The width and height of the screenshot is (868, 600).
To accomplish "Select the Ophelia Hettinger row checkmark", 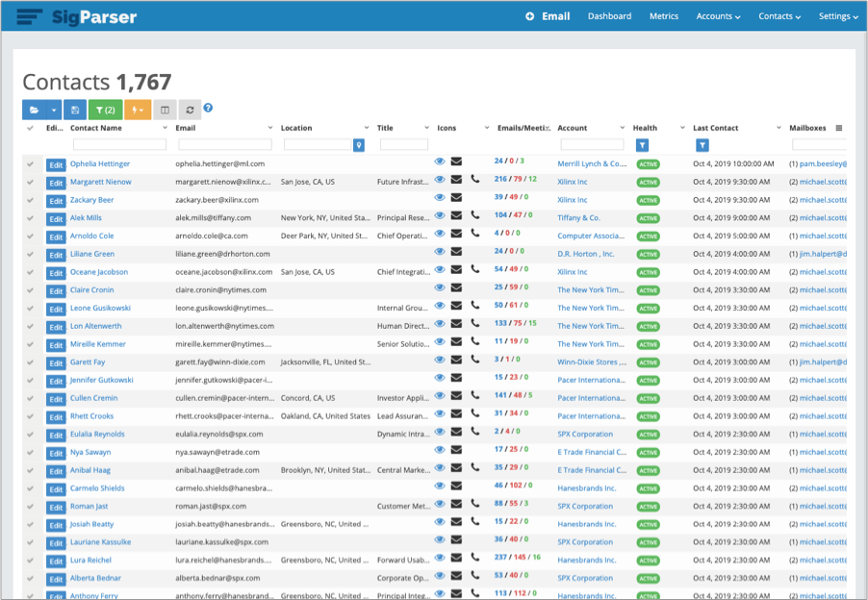I will click(31, 164).
